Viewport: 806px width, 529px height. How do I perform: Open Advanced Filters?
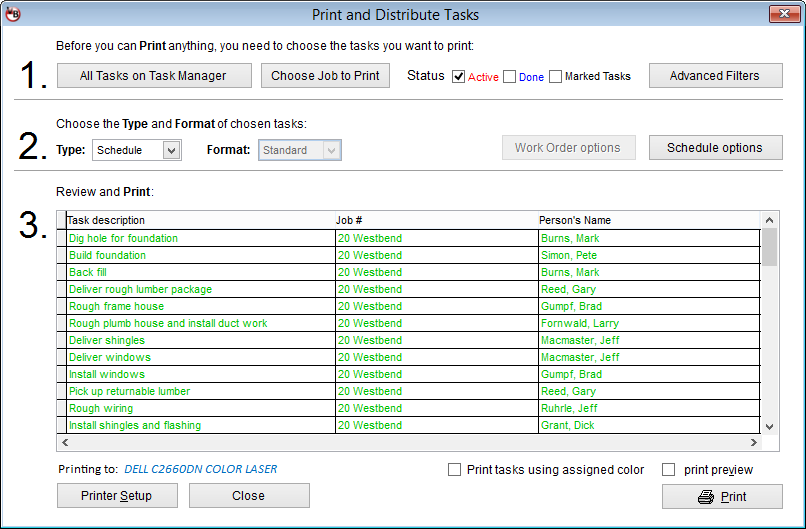point(714,76)
